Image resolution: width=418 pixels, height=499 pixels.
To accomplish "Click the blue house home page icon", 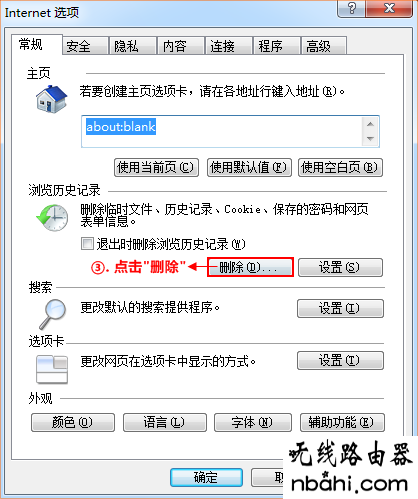I will click(x=52, y=99).
